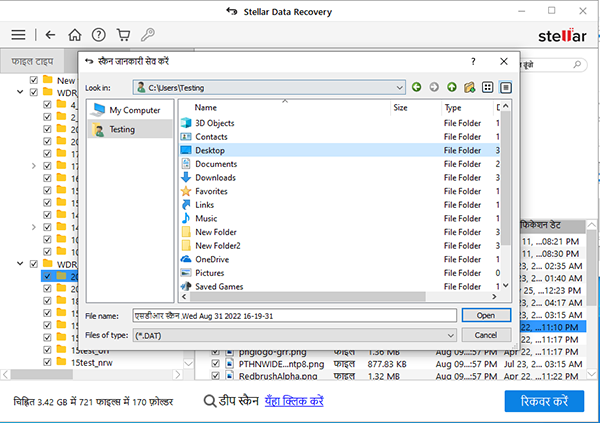The width and height of the screenshot is (600, 423).
Task: Click the रिकवर करें button
Action: [544, 401]
